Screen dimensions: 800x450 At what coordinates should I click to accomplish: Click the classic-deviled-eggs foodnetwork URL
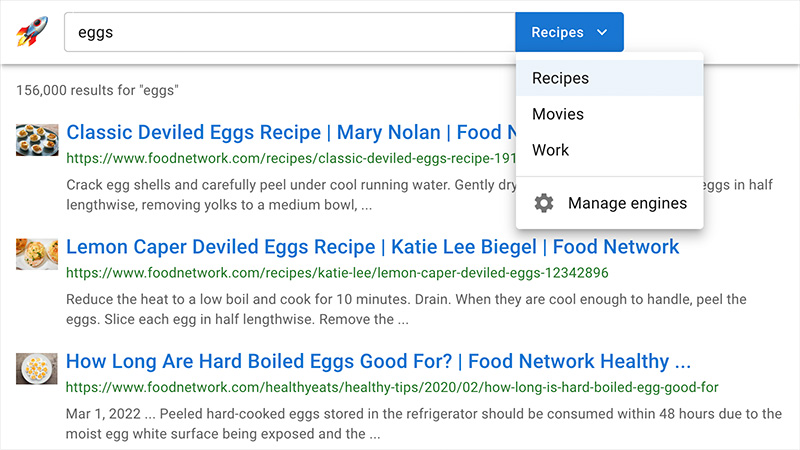pyautogui.click(x=291, y=159)
